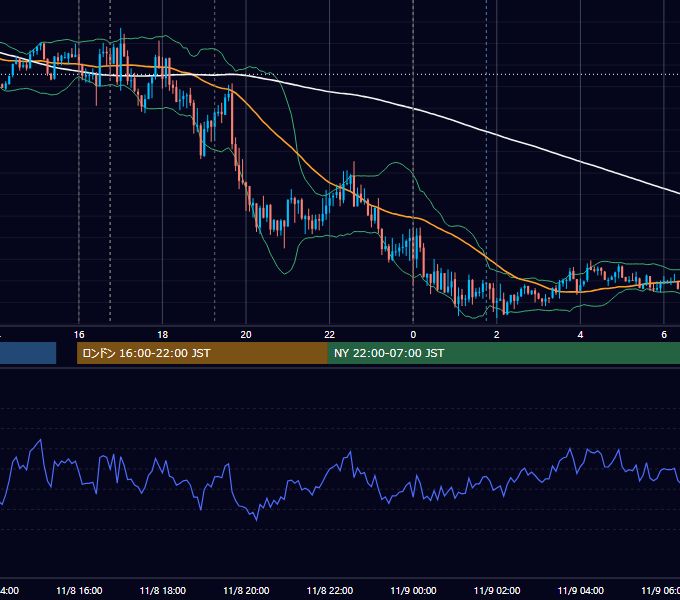Image resolution: width=680 pixels, height=600 pixels.
Task: Click the NY 22:00-07:00 JST session bar
Action: [x=503, y=353]
